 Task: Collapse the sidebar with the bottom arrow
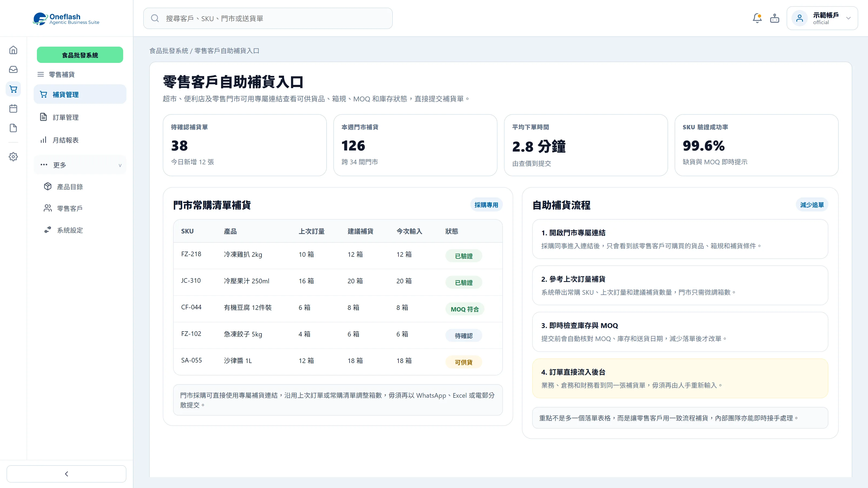click(x=66, y=474)
